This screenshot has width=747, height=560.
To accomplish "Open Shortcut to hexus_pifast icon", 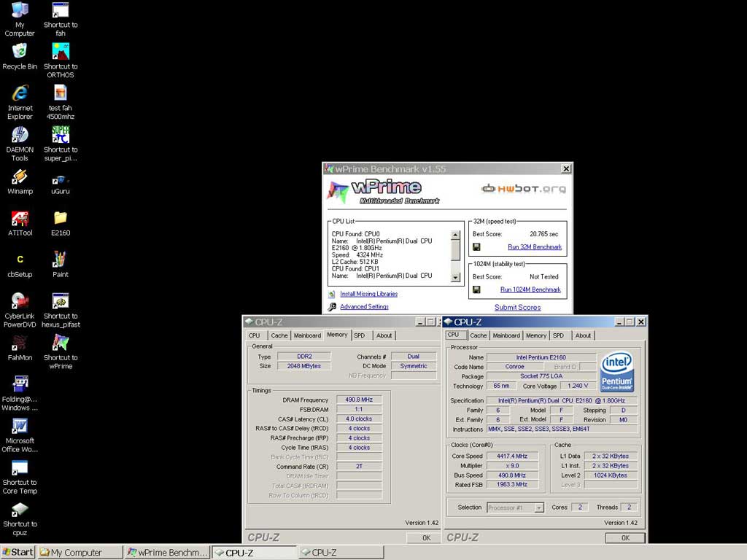I will 61,310.
